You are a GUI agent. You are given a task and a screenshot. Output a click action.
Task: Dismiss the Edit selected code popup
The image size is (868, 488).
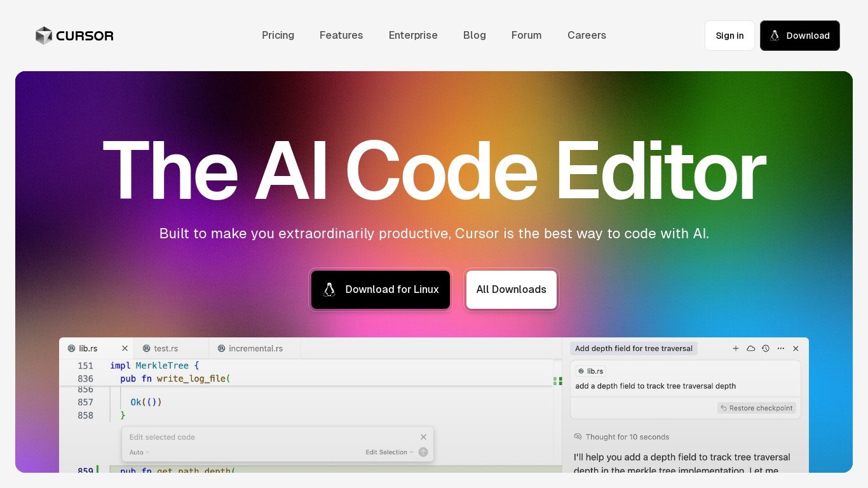(x=423, y=437)
